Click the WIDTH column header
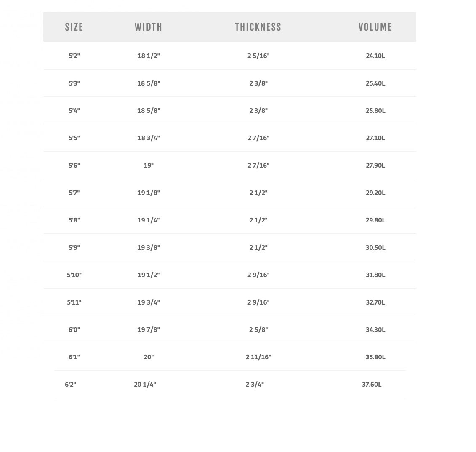The image size is (476, 452). [149, 27]
